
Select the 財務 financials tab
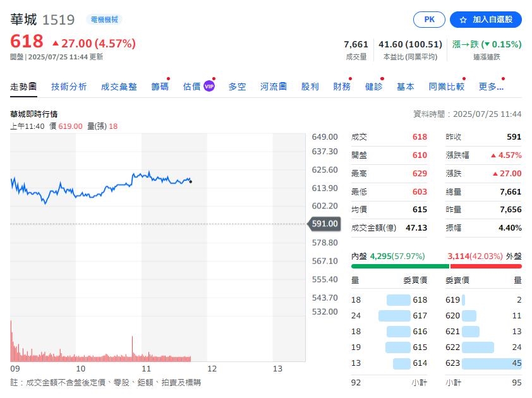tap(341, 86)
